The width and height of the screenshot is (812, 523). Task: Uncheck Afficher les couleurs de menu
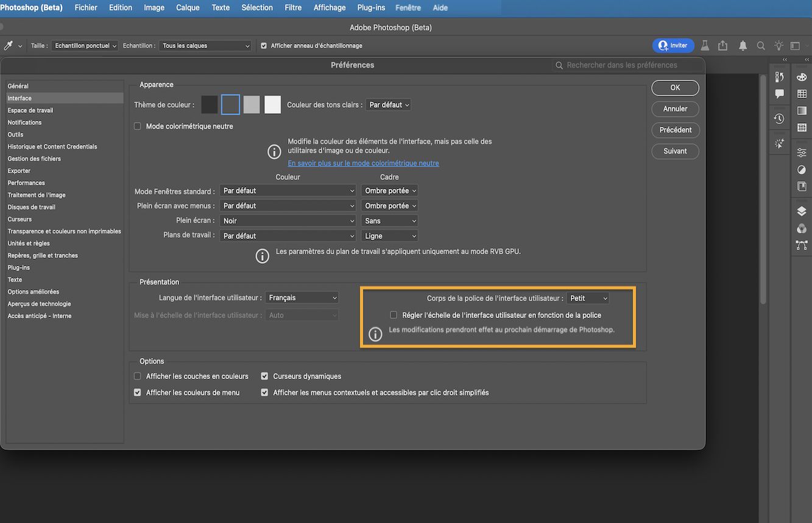tap(137, 392)
